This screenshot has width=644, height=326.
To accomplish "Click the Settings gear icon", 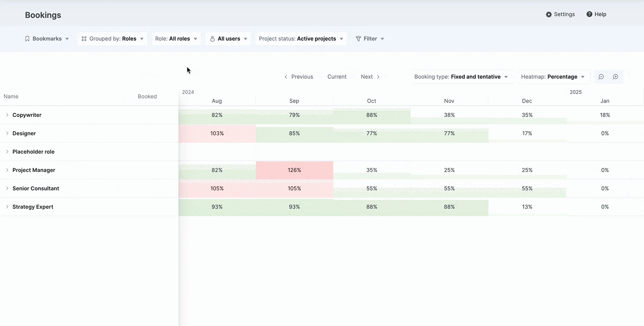I will point(549,14).
